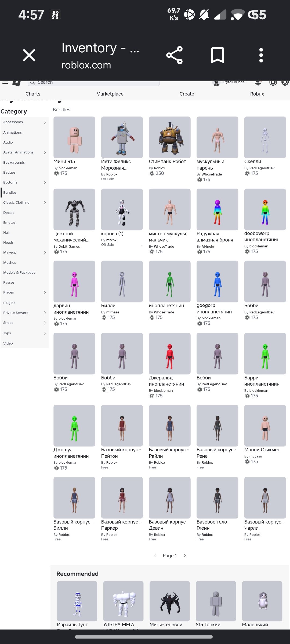The height and width of the screenshot is (644, 290).
Task: Tap the muted notifications bell in status bar
Action: click(204, 14)
